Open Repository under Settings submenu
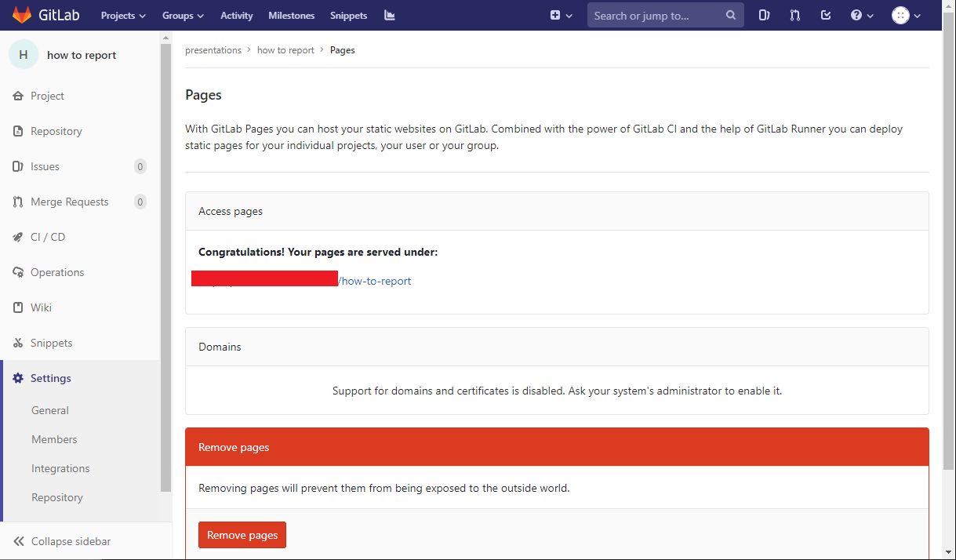956x560 pixels. [x=57, y=497]
